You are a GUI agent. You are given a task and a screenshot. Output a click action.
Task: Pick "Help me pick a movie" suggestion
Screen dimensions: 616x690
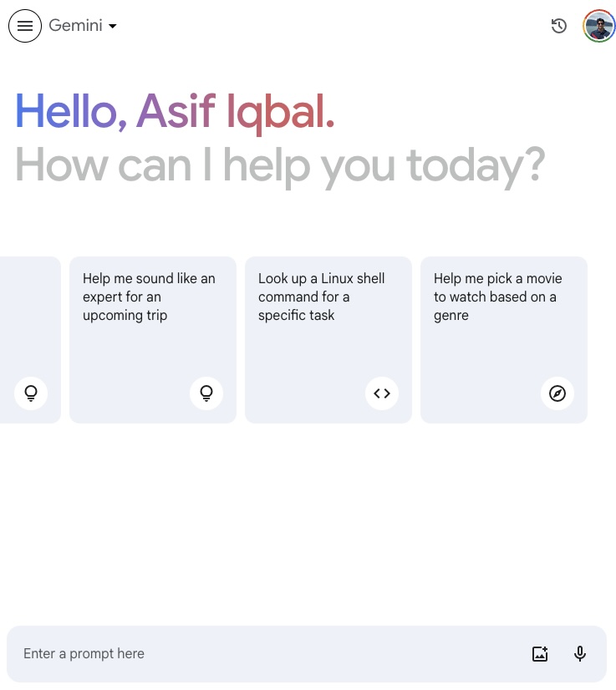click(x=497, y=297)
